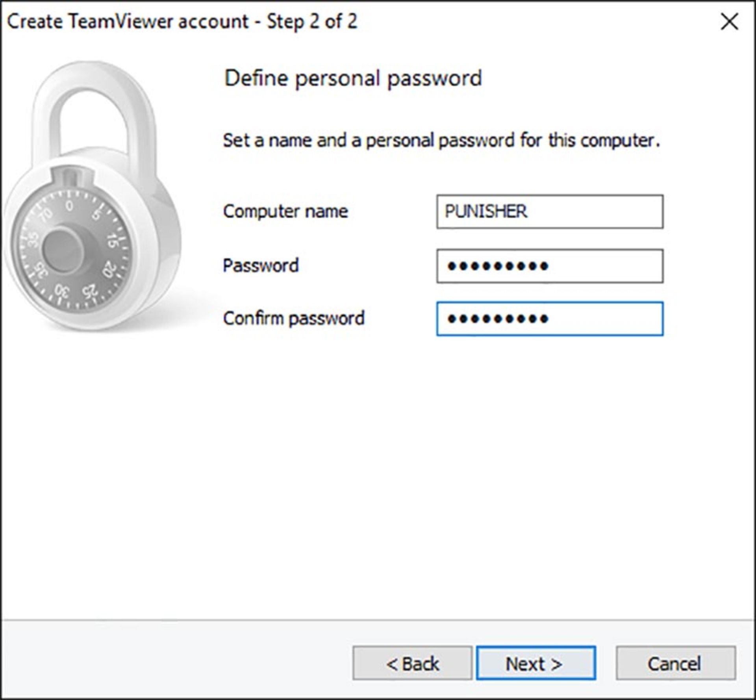The width and height of the screenshot is (756, 700).
Task: Click the "Confirm password" label
Action: pyautogui.click(x=294, y=318)
